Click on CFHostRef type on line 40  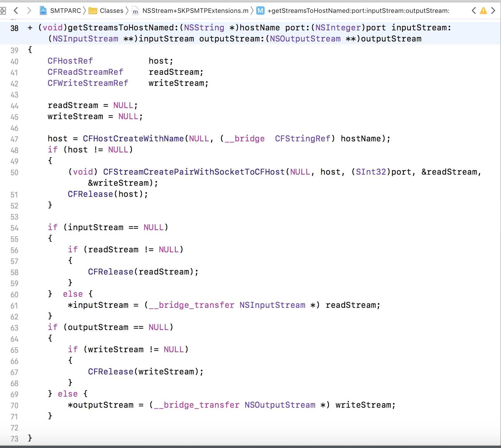pos(70,61)
